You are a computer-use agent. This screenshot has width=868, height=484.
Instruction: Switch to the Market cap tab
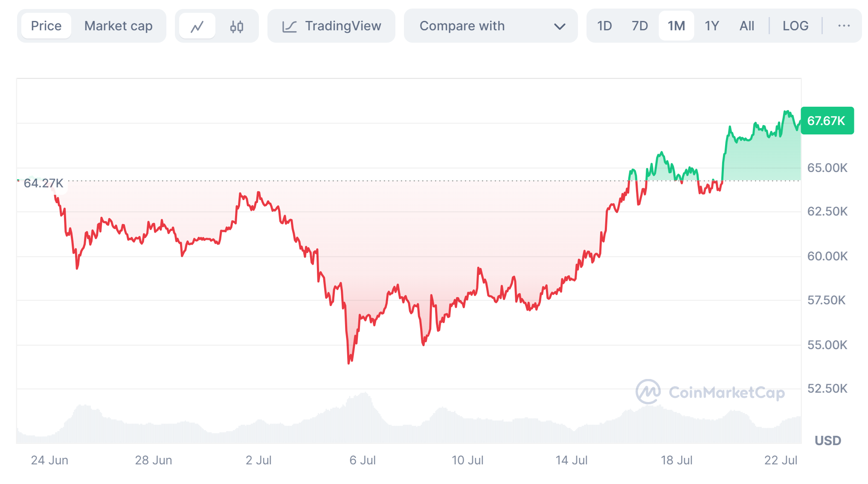pos(119,26)
